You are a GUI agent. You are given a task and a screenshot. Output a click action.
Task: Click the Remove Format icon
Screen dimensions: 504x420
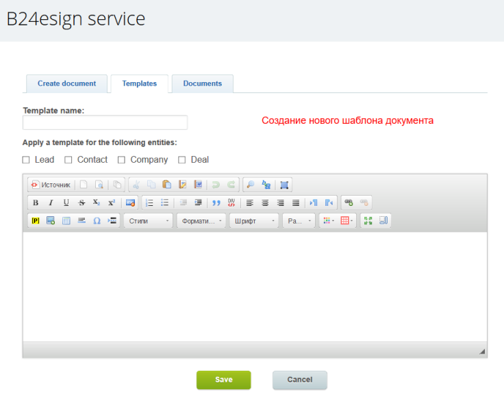click(x=130, y=202)
